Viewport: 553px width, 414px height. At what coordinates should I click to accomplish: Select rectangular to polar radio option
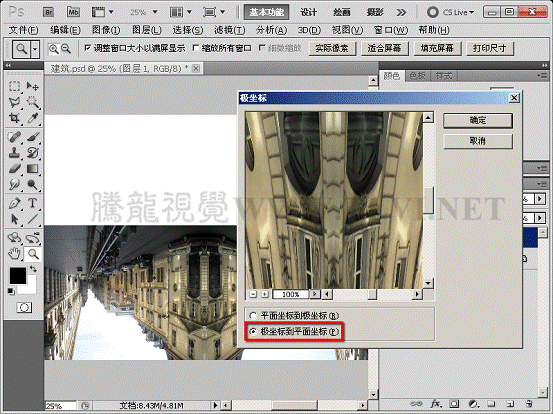[253, 316]
